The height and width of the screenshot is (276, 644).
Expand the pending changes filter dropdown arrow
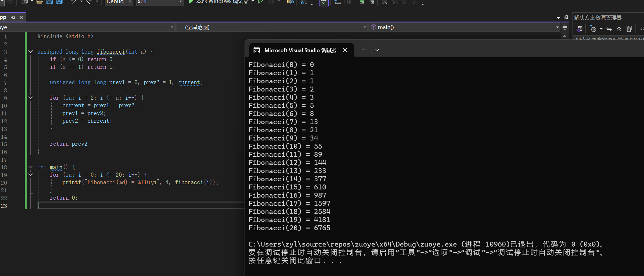click(x=601, y=29)
